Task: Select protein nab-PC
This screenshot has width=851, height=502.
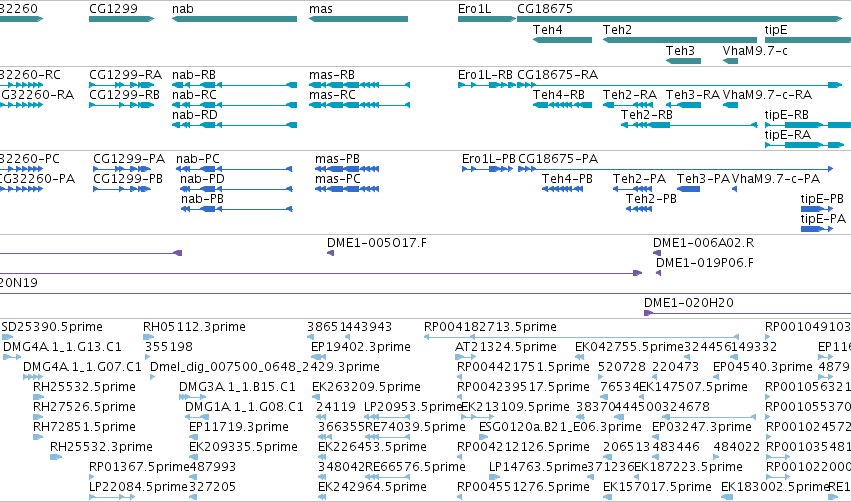Action: (x=234, y=169)
